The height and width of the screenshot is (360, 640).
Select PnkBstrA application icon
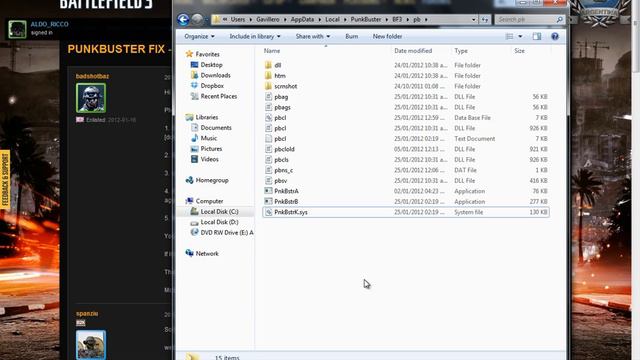coord(268,191)
